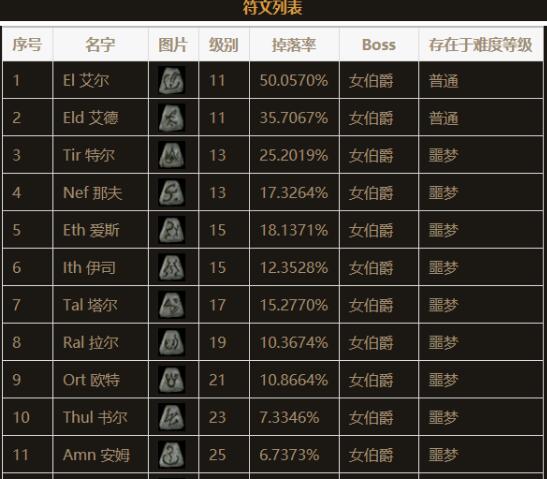This screenshot has height=479, width=547.
Task: Click the Amn rune stone icon
Action: [x=172, y=455]
